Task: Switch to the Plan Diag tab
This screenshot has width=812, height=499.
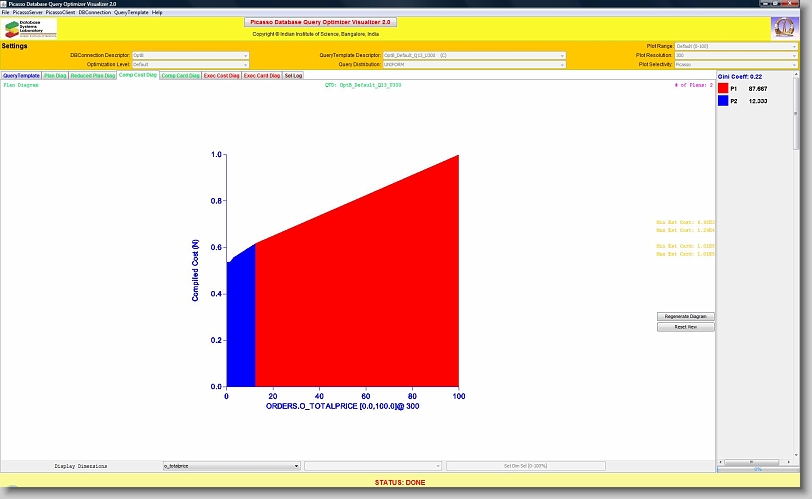Action: (x=55, y=75)
